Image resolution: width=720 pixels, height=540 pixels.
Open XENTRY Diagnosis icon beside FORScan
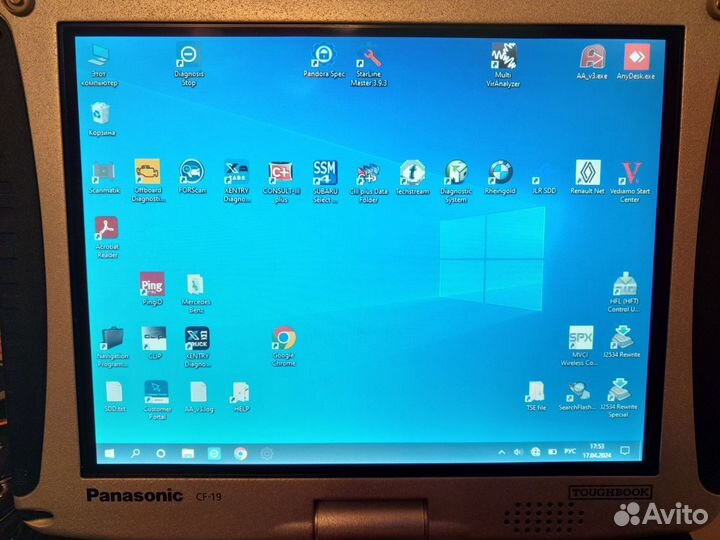(236, 181)
